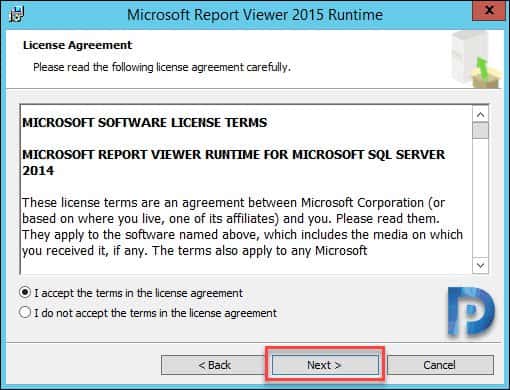Click the installer icon in the title bar

[x=16, y=14]
